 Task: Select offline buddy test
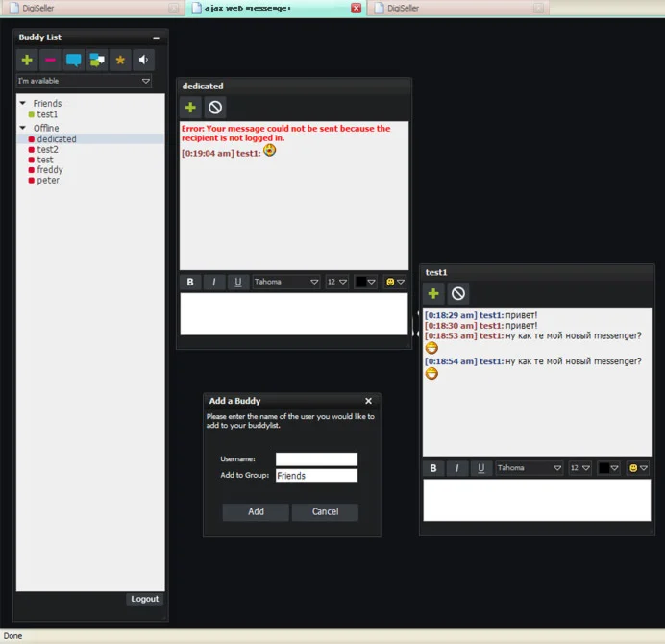click(45, 160)
